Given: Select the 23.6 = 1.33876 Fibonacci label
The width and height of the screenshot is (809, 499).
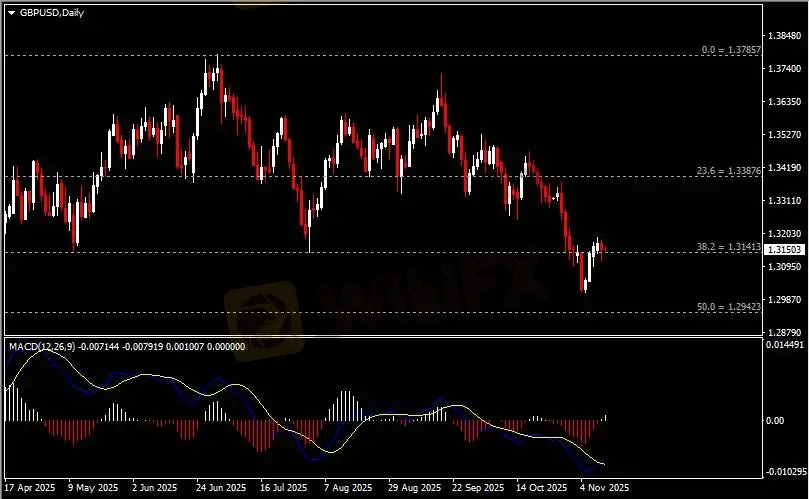Looking at the screenshot, I should [729, 171].
